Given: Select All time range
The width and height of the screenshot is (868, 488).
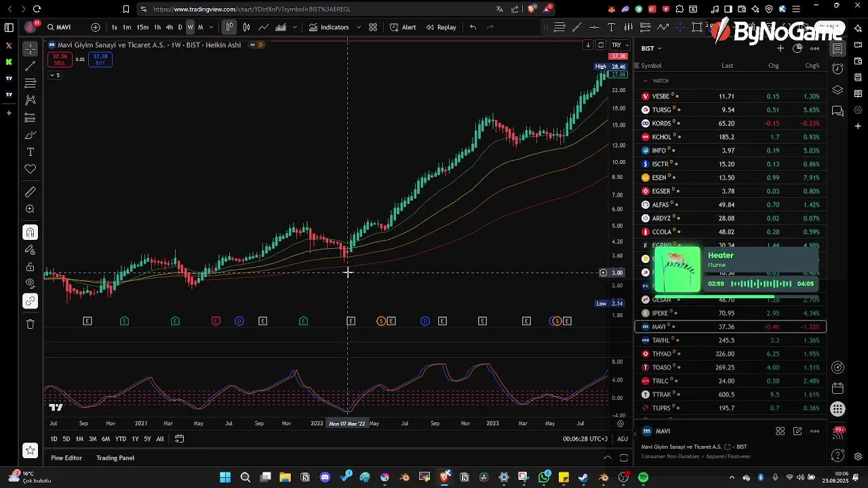Looking at the screenshot, I should (x=160, y=439).
